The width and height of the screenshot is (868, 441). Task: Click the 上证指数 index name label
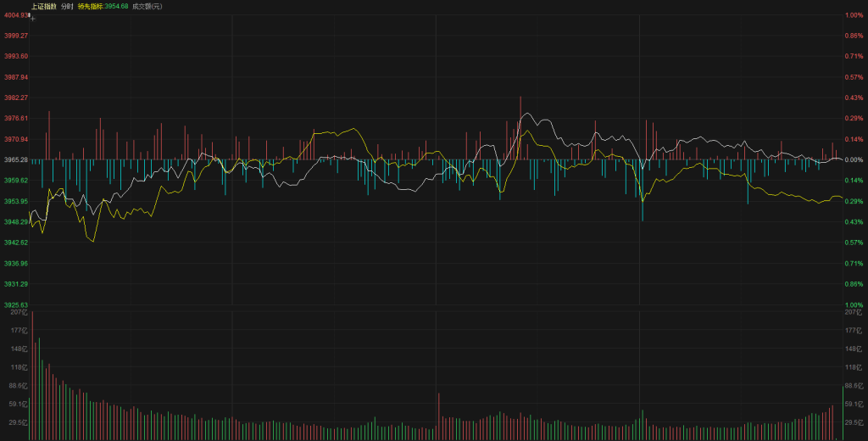point(44,6)
